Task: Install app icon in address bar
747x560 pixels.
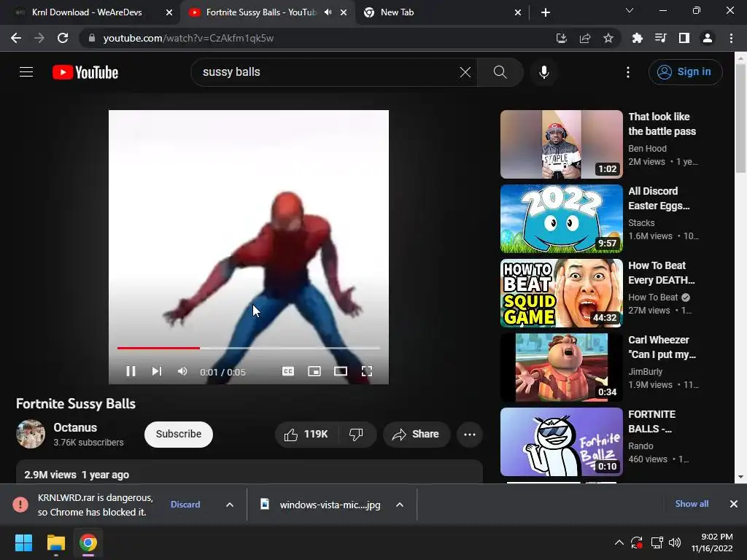Action: [562, 38]
